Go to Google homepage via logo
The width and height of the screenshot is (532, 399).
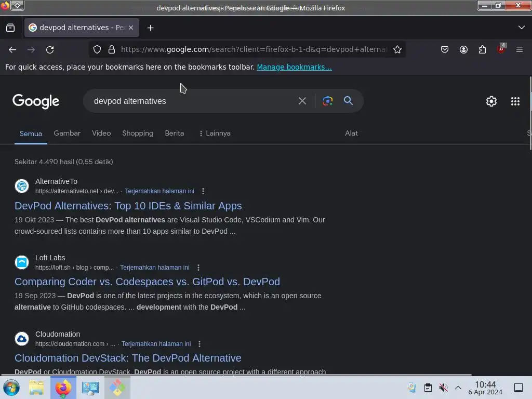click(x=36, y=101)
